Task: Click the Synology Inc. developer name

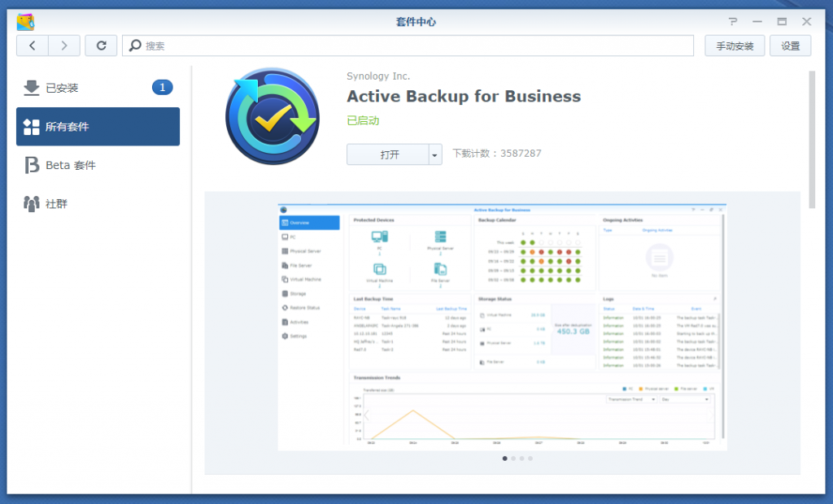Action: coord(378,76)
